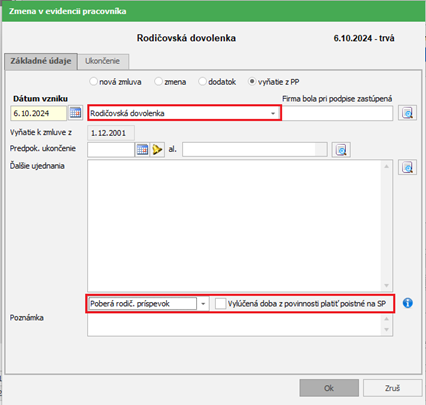Open the Poberá rodič. príspevok dropdown
Screen dimensions: 426x405
point(203,304)
